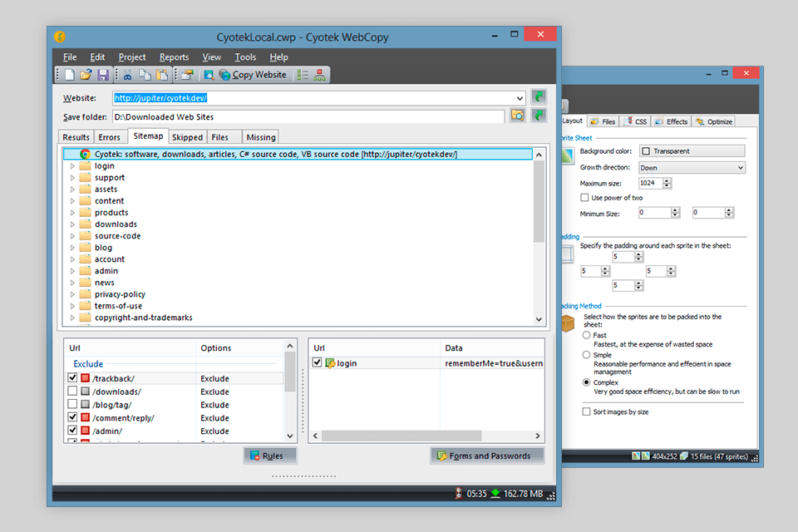Click the Cut scissors icon
Image resolution: width=798 pixels, height=532 pixels.
[x=128, y=75]
